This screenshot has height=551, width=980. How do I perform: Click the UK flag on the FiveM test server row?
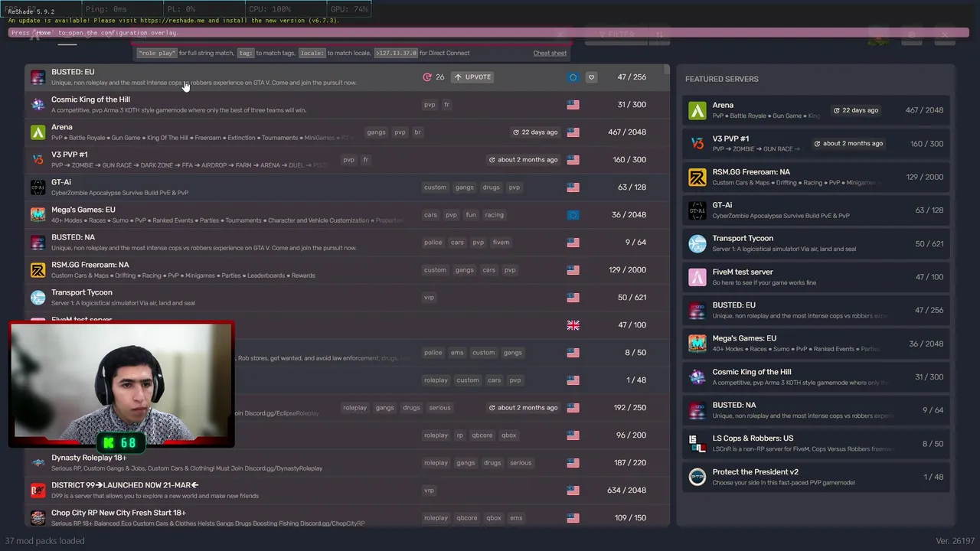click(573, 325)
